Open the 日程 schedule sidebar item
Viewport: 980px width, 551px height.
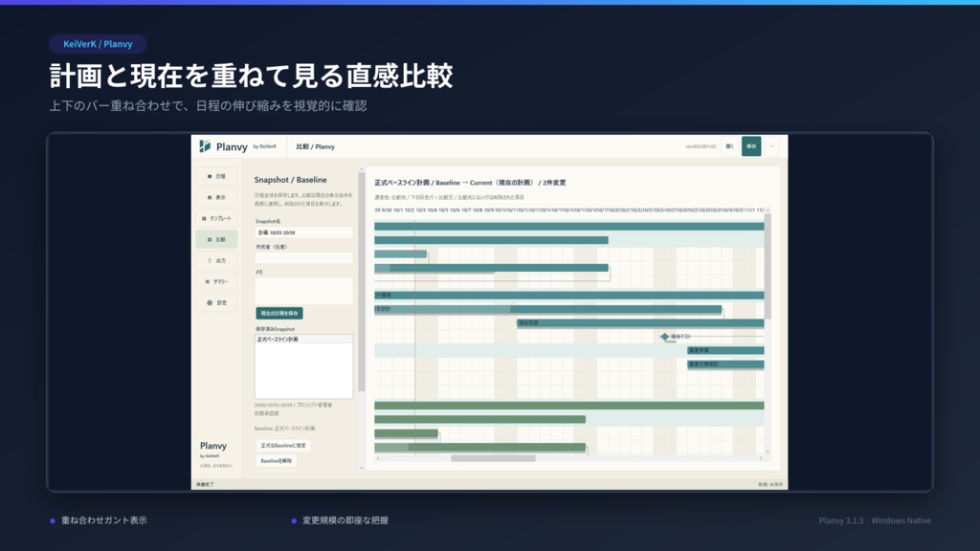(216, 176)
